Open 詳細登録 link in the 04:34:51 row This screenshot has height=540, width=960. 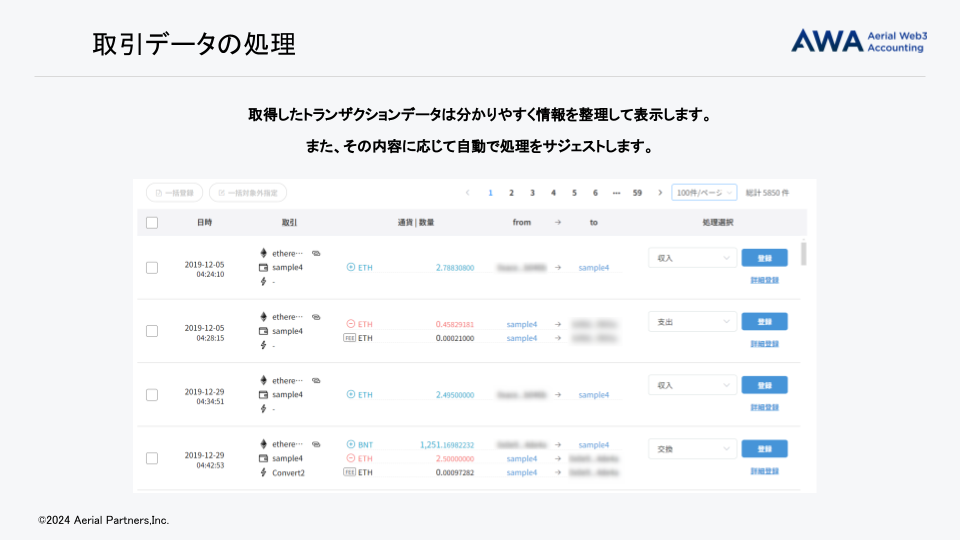pos(764,407)
